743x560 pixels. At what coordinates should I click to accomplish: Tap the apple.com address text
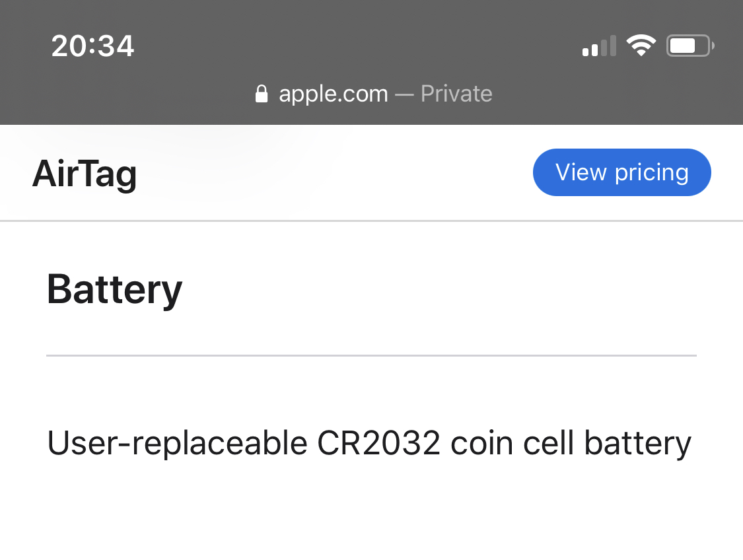333,94
